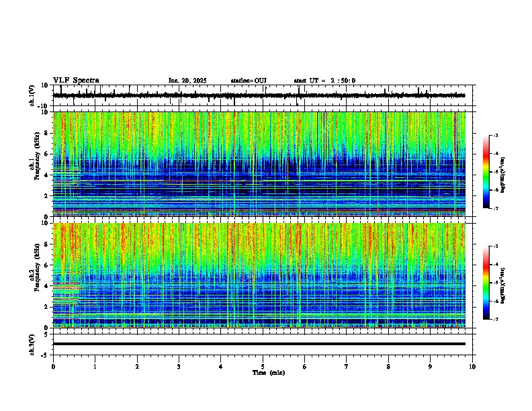Click the "Time (min)" axis label

pos(269,373)
